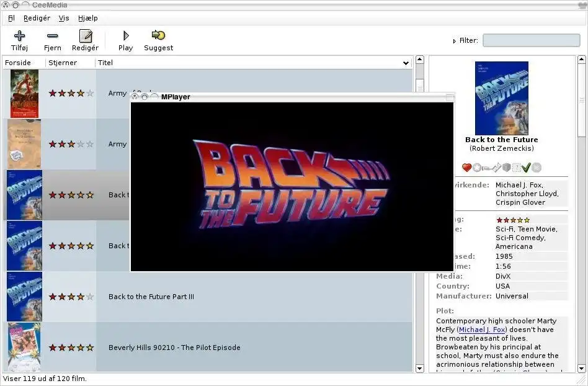Toggle the grey star disc icon

coord(476,168)
